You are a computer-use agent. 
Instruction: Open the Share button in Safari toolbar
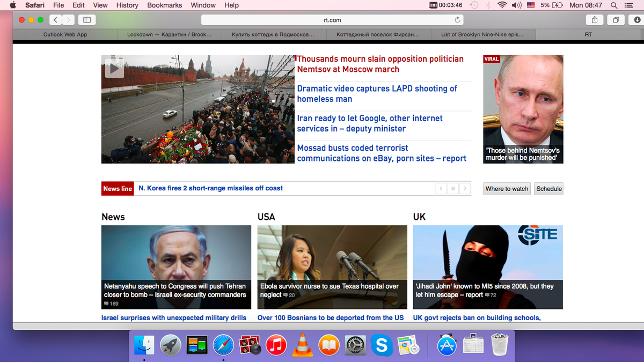click(595, 20)
